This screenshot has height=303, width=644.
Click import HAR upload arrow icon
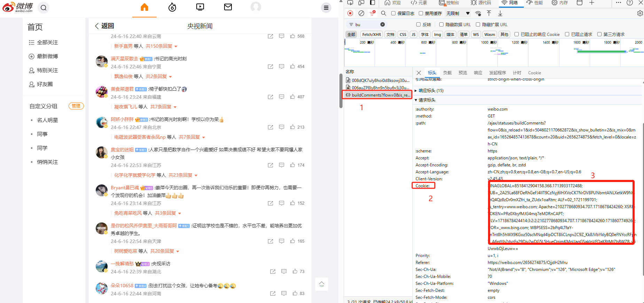tap(489, 13)
